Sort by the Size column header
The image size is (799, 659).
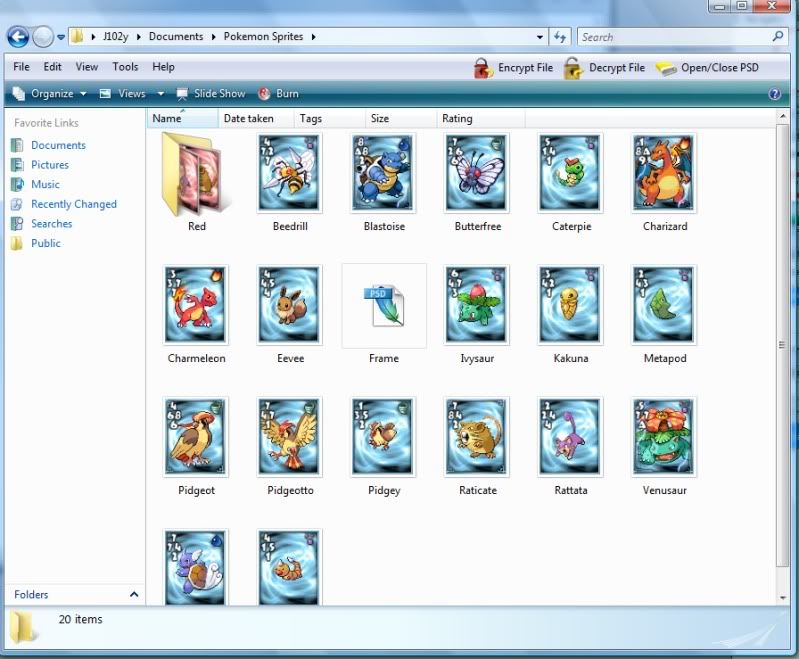401,118
